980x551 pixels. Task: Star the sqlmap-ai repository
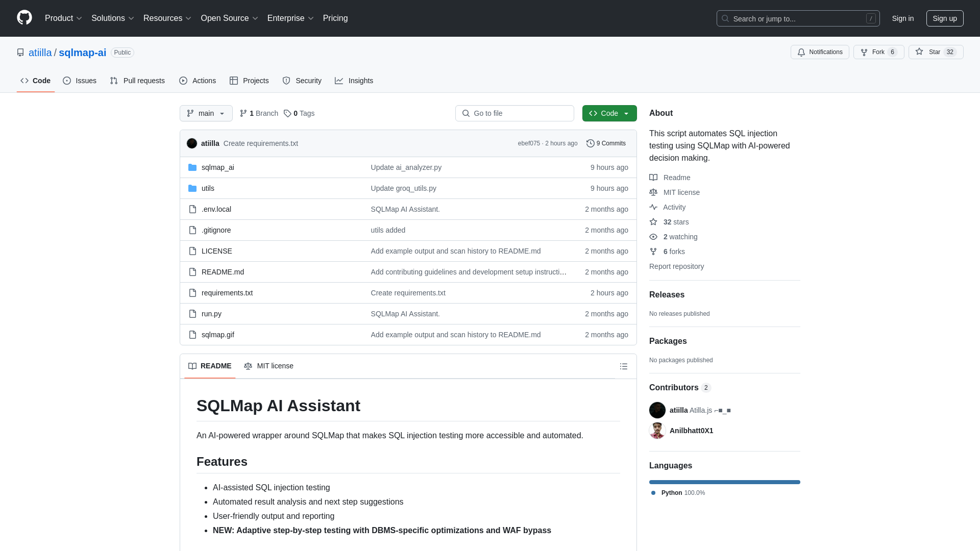936,52
